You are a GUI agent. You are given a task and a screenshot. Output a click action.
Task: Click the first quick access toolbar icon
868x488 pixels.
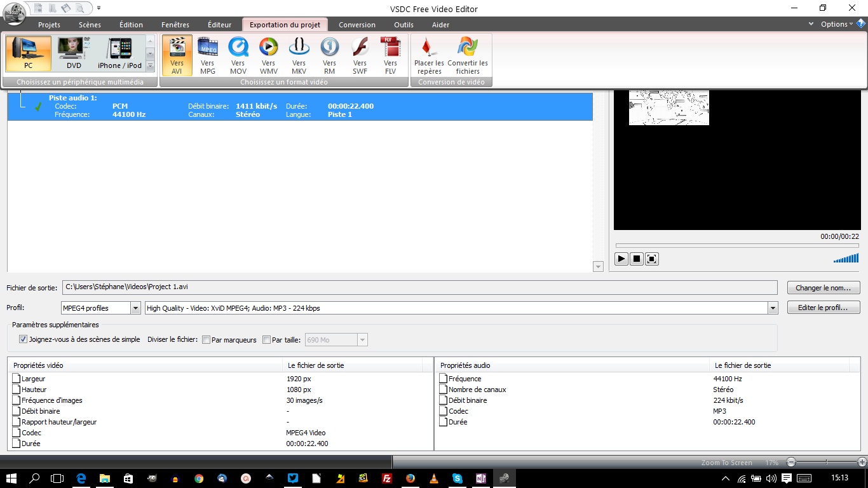(x=39, y=8)
